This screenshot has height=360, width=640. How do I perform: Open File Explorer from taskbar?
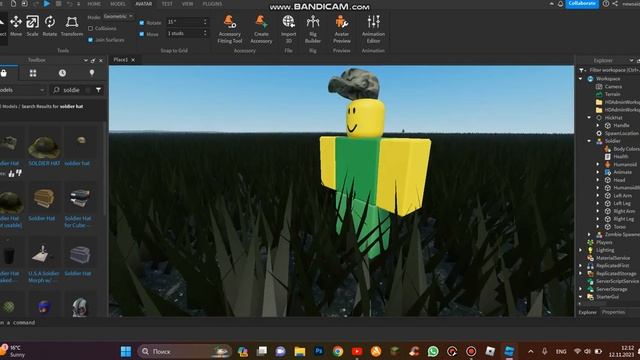300,351
